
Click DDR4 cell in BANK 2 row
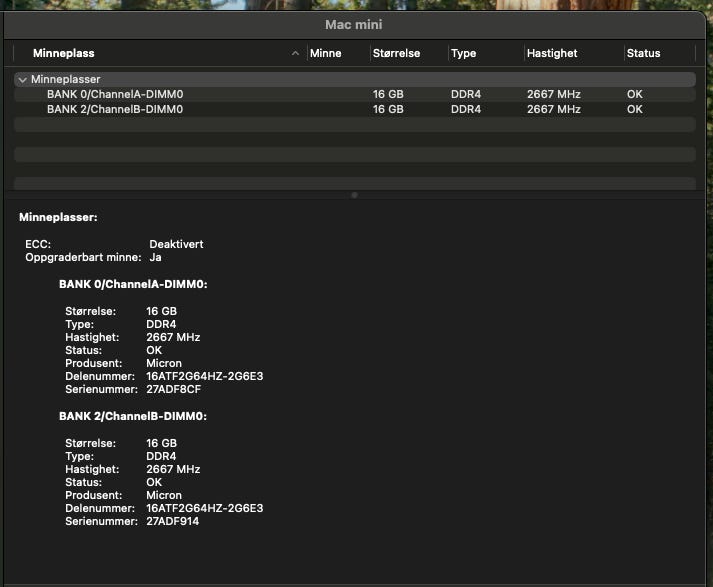(466, 109)
